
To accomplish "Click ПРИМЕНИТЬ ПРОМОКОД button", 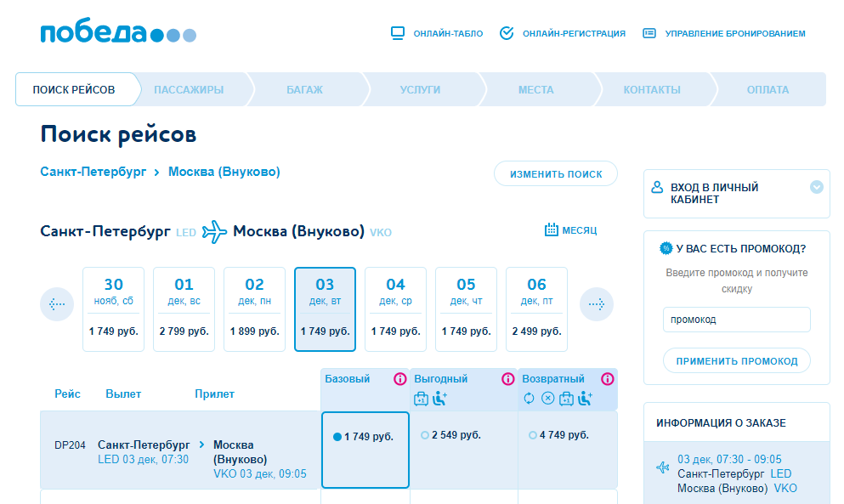I will (736, 360).
